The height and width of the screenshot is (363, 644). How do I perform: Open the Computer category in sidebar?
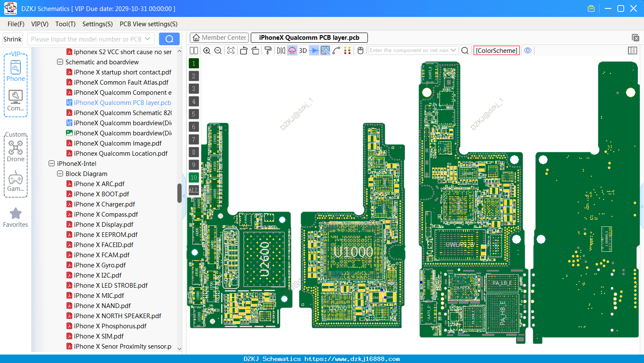(x=16, y=101)
